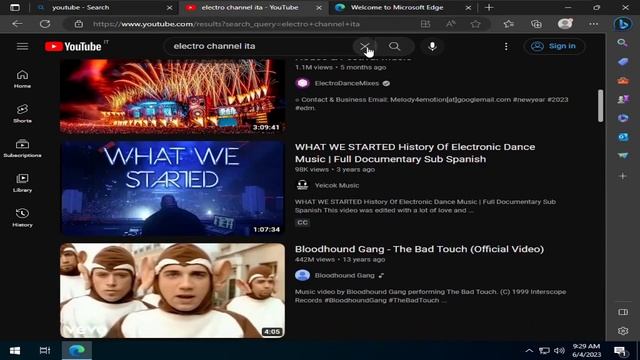The height and width of the screenshot is (360, 640).
Task: Run search with magnifier button
Action: coord(394,46)
